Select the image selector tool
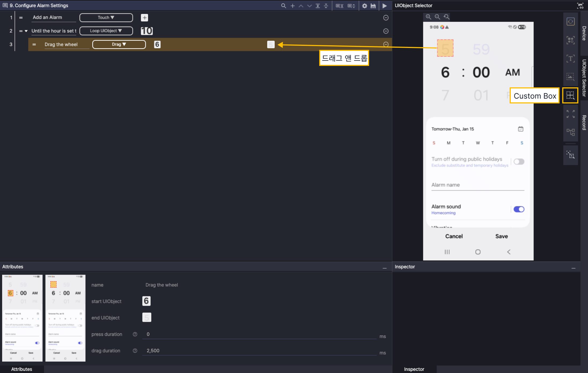 (570, 77)
